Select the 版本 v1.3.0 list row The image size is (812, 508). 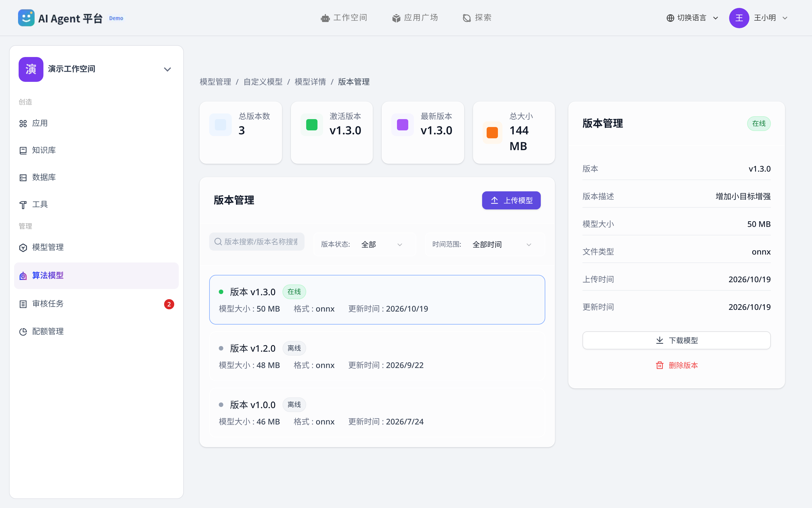pyautogui.click(x=377, y=300)
